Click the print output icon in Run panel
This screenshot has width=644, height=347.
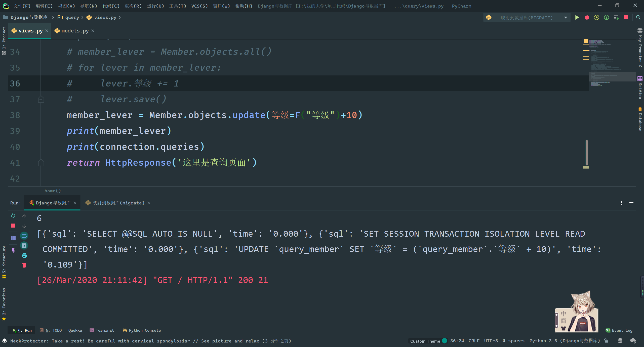(24, 255)
